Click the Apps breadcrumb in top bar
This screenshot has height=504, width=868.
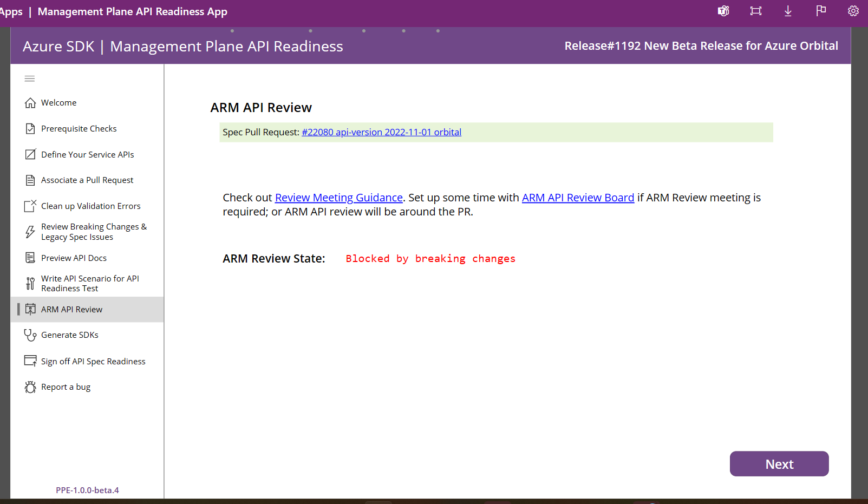[11, 11]
